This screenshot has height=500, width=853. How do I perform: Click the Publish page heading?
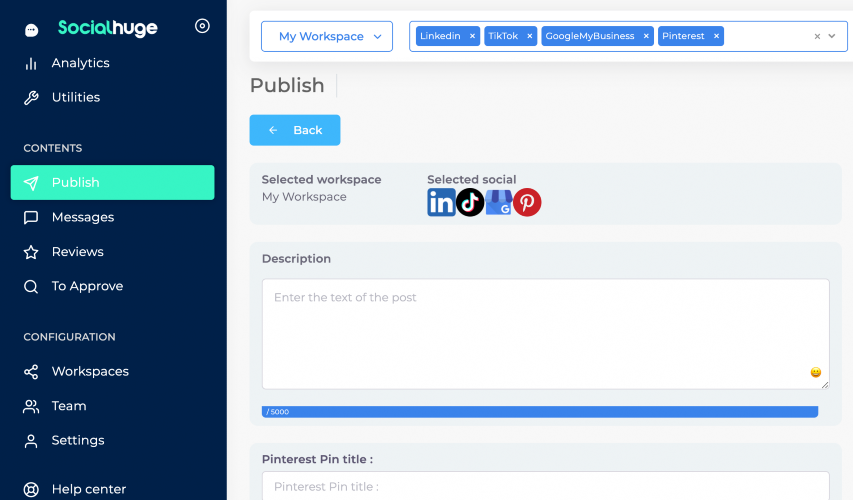click(287, 85)
